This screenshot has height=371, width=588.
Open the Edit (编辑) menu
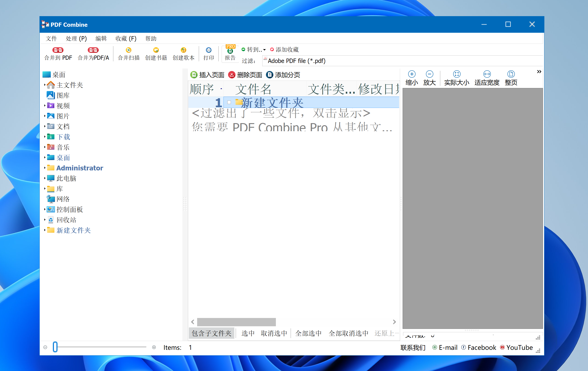[101, 39]
